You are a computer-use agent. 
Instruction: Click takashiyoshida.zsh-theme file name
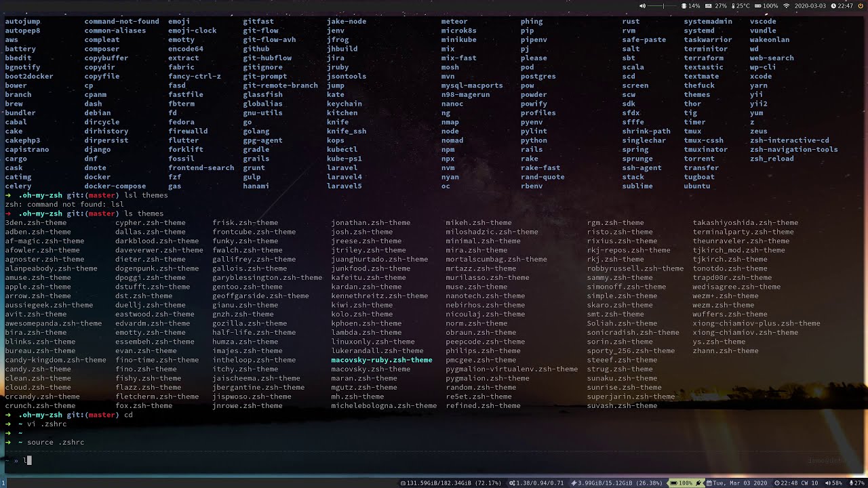(745, 223)
